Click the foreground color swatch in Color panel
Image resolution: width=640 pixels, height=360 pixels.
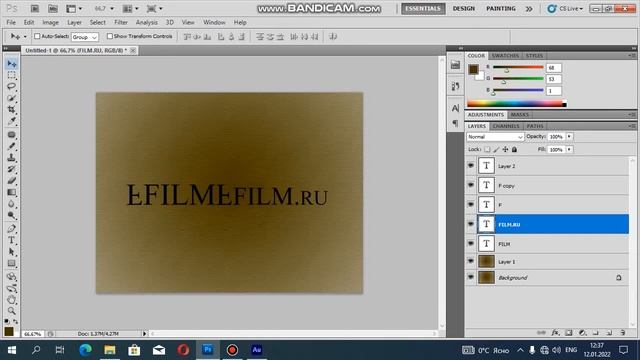[473, 69]
